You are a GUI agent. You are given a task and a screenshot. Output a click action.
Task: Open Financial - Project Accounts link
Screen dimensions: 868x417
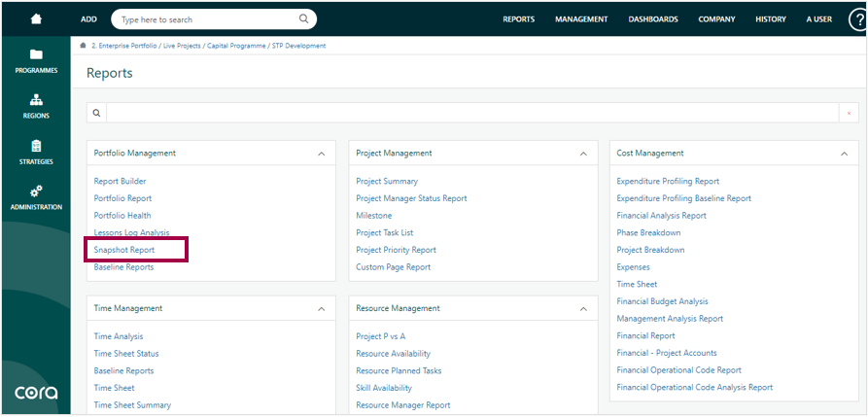pos(667,353)
